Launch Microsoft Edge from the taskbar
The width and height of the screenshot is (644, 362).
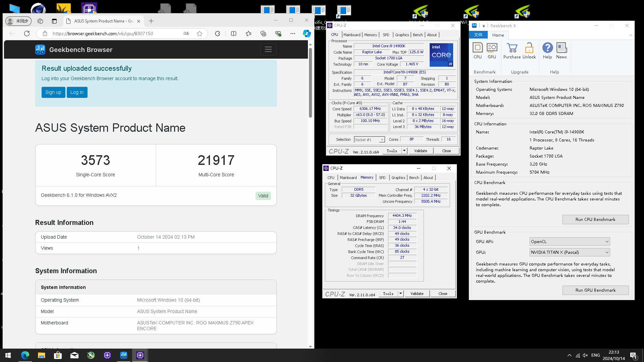coord(25,355)
